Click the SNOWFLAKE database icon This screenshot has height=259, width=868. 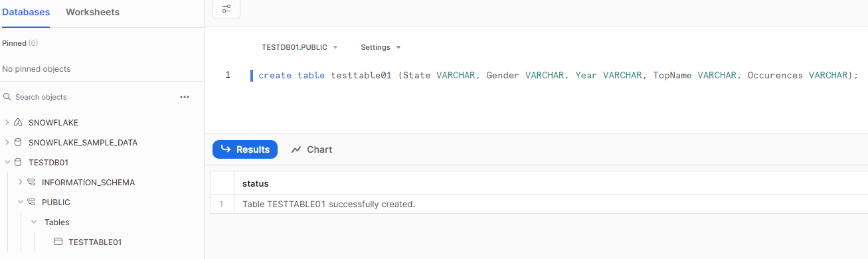(19, 123)
